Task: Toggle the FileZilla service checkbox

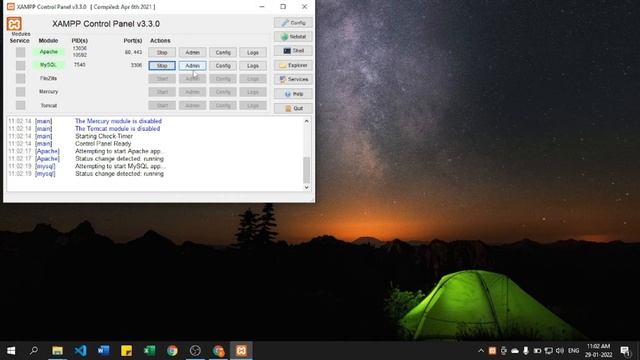Action: pyautogui.click(x=20, y=78)
